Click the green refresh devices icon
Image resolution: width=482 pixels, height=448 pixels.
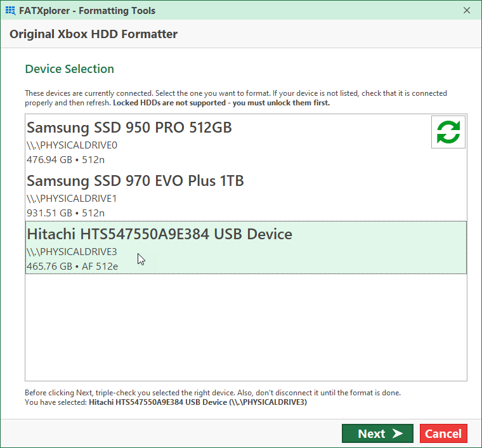coord(448,132)
